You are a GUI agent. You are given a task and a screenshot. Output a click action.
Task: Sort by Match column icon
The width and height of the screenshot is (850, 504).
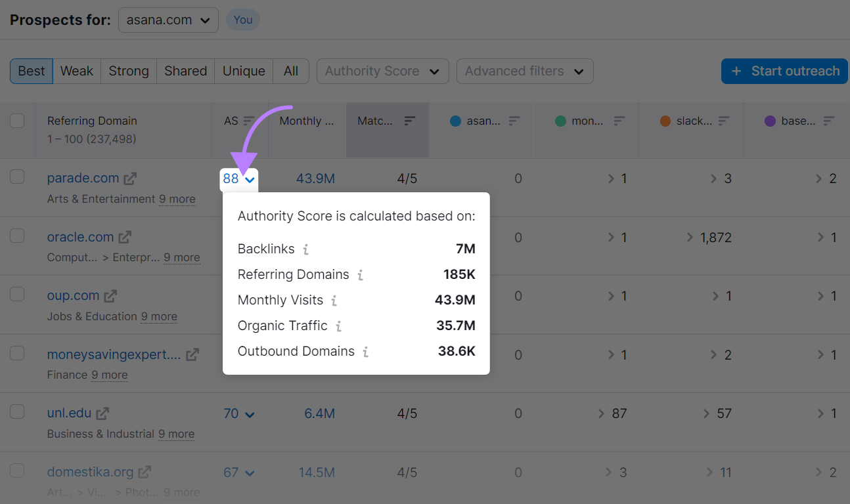410,121
